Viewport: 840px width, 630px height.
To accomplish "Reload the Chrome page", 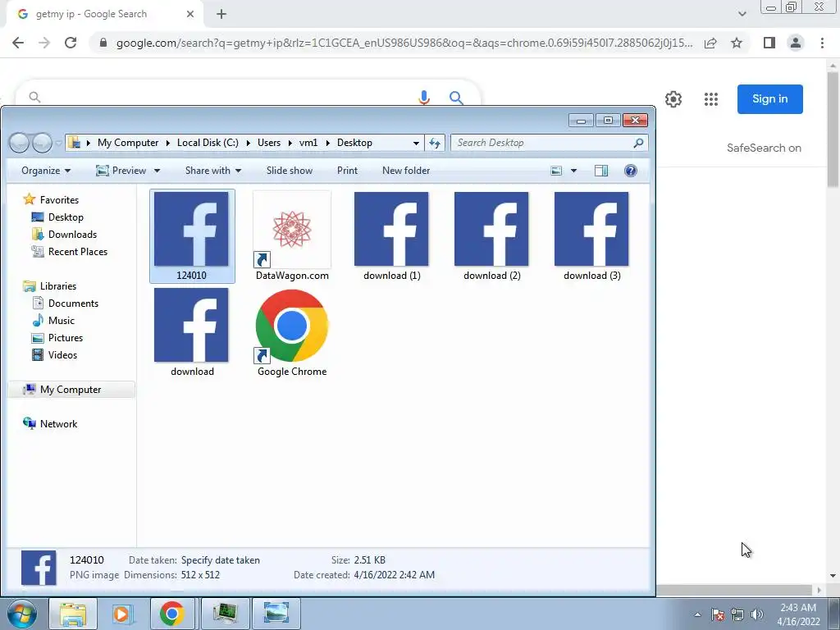I will pos(71,43).
